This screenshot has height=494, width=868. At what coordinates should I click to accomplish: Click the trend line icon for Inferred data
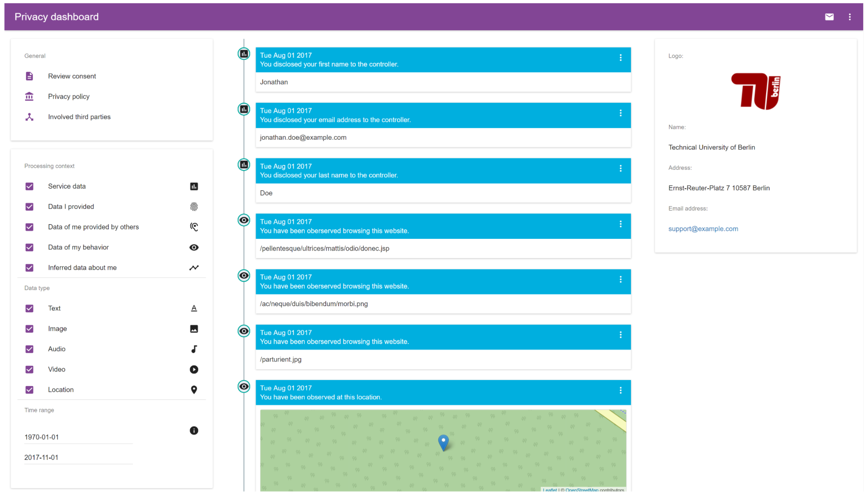[194, 267]
